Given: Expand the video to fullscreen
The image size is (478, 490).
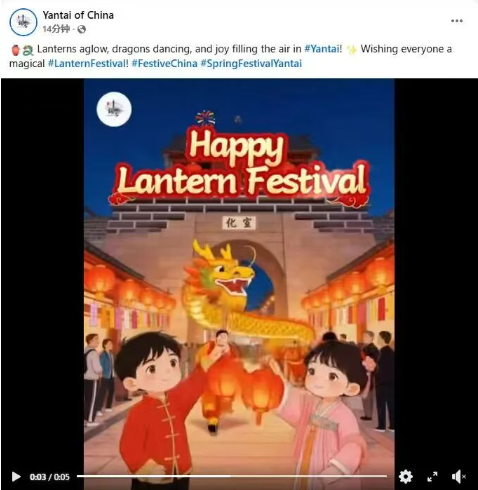Looking at the screenshot, I should click(x=432, y=477).
